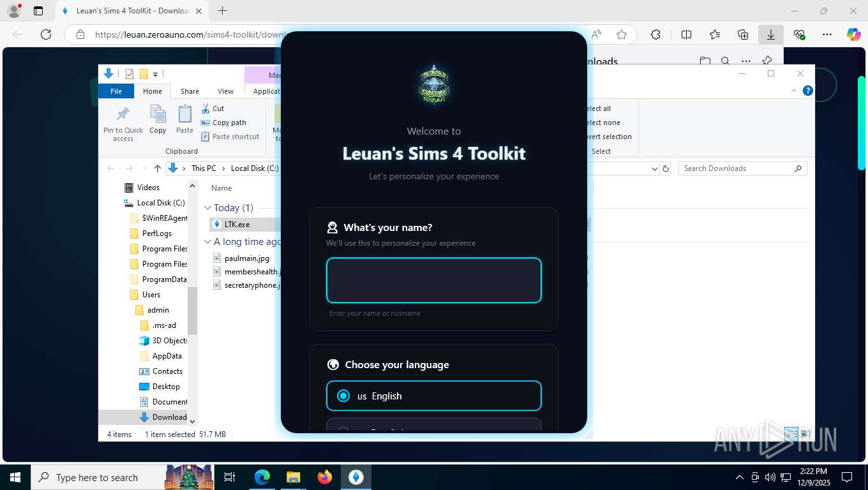Click Paste shortcut in the Explorer ribbon

pos(230,137)
